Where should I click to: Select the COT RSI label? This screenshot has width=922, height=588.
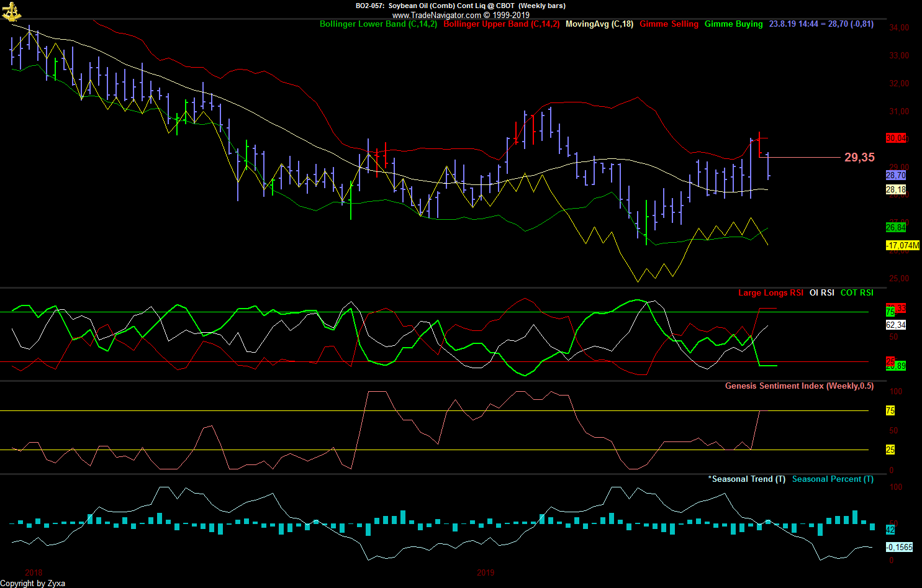(857, 292)
